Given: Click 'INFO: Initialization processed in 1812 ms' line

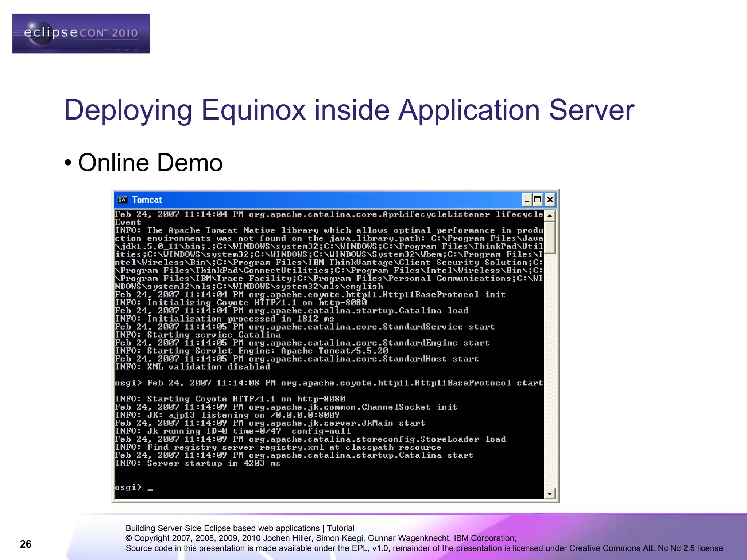Looking at the screenshot, I should click(x=225, y=319).
